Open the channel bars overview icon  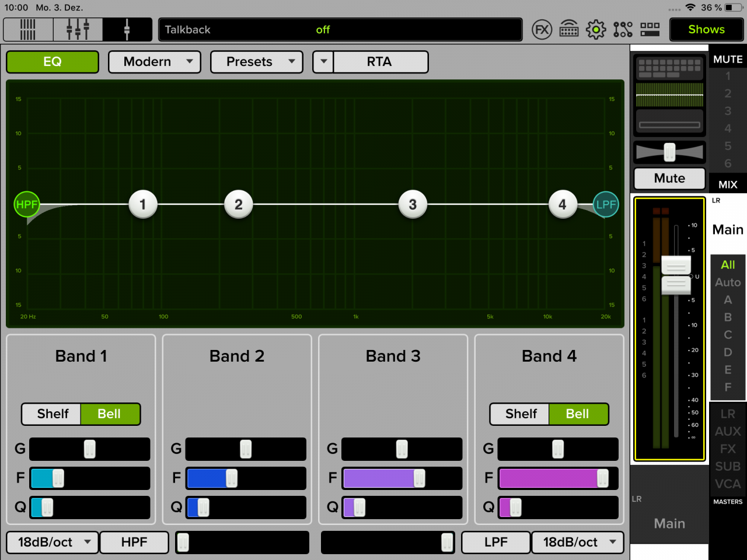(x=28, y=30)
